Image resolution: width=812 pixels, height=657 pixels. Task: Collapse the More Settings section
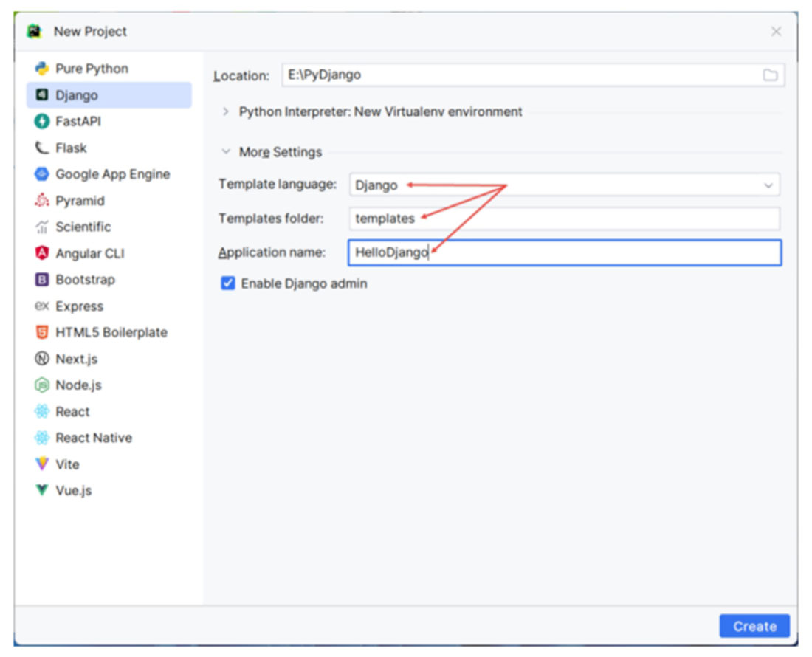(x=226, y=152)
